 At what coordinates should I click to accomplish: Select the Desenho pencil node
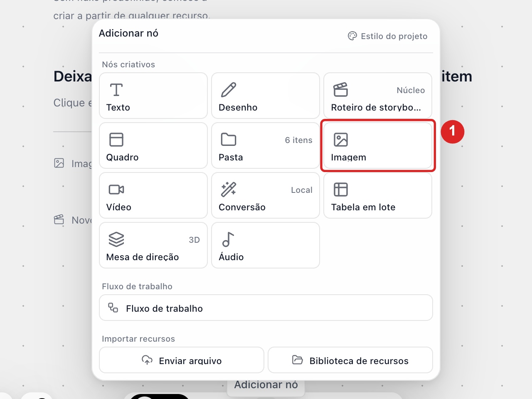click(266, 96)
